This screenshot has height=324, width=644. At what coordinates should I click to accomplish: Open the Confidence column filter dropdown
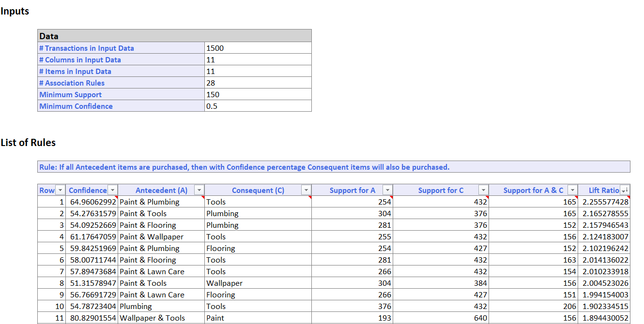click(x=112, y=191)
